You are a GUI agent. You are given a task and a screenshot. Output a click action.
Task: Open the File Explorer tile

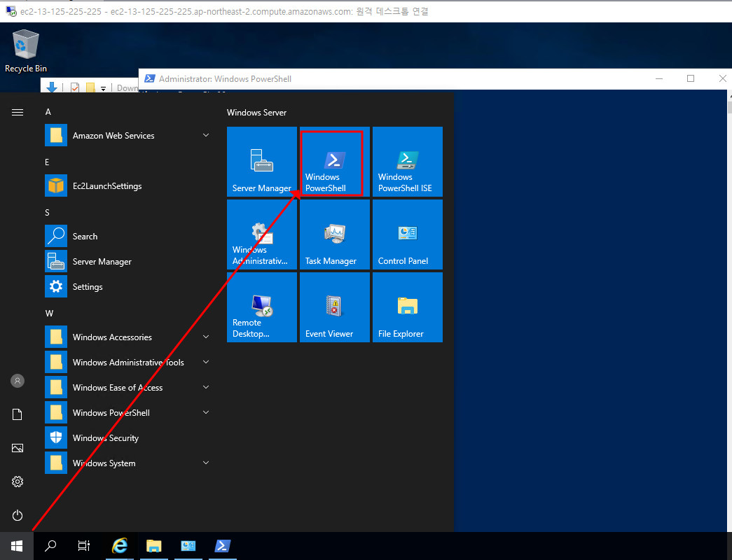point(408,307)
